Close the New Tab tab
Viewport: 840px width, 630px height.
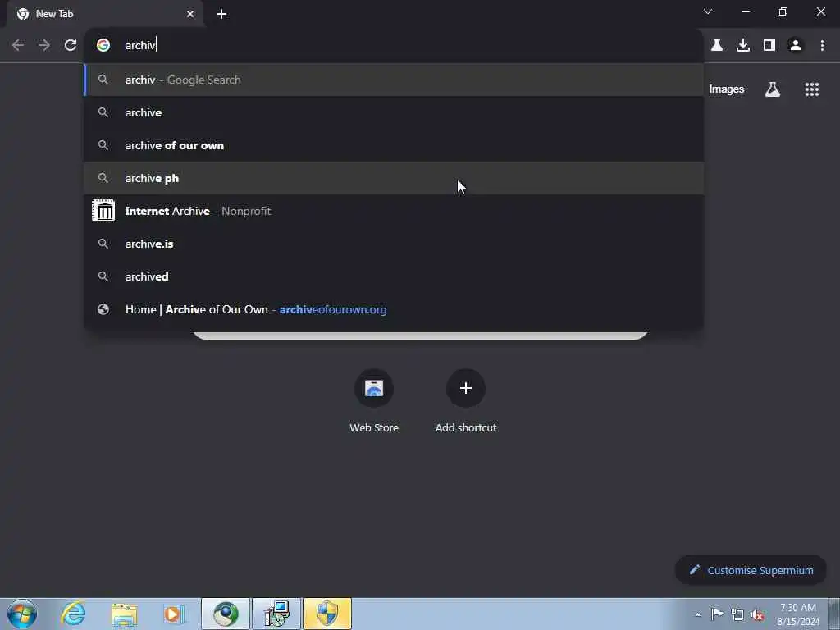pos(190,14)
